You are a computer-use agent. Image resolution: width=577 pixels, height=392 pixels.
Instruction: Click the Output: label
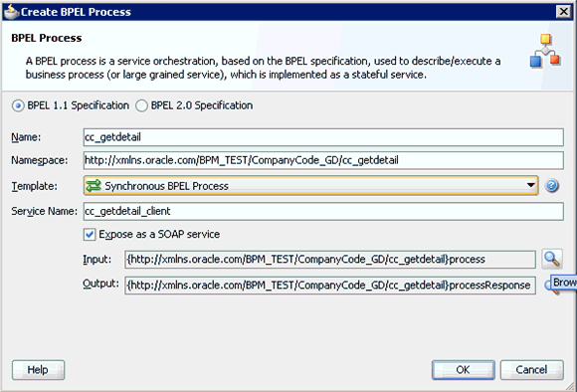tap(100, 284)
